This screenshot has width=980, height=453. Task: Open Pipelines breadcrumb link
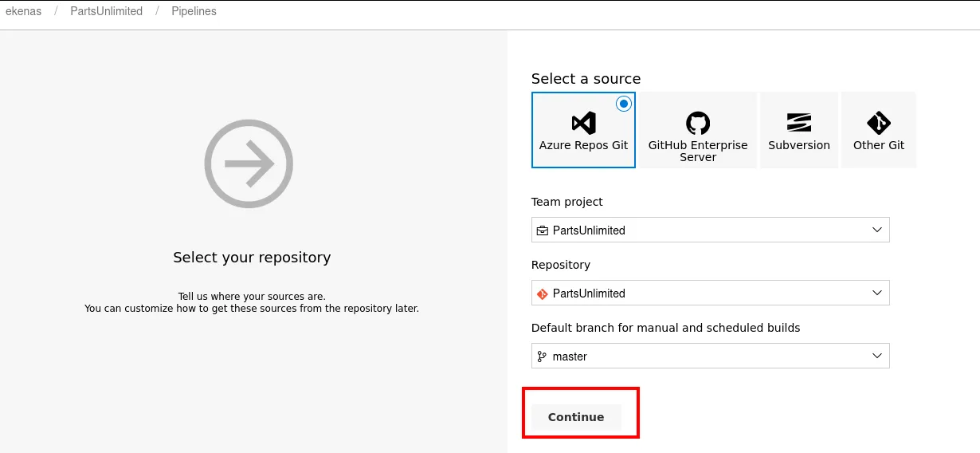194,12
